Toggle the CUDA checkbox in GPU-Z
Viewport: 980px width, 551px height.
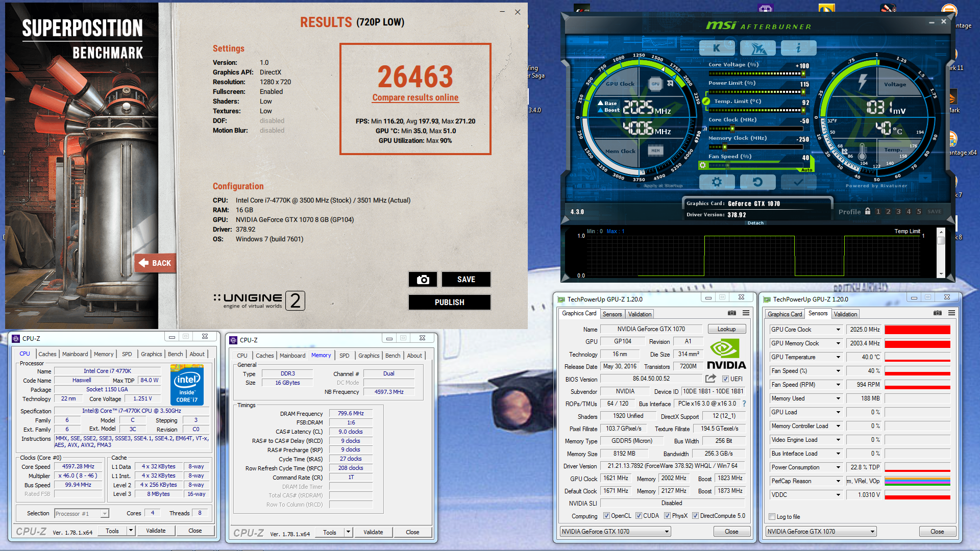(x=639, y=516)
